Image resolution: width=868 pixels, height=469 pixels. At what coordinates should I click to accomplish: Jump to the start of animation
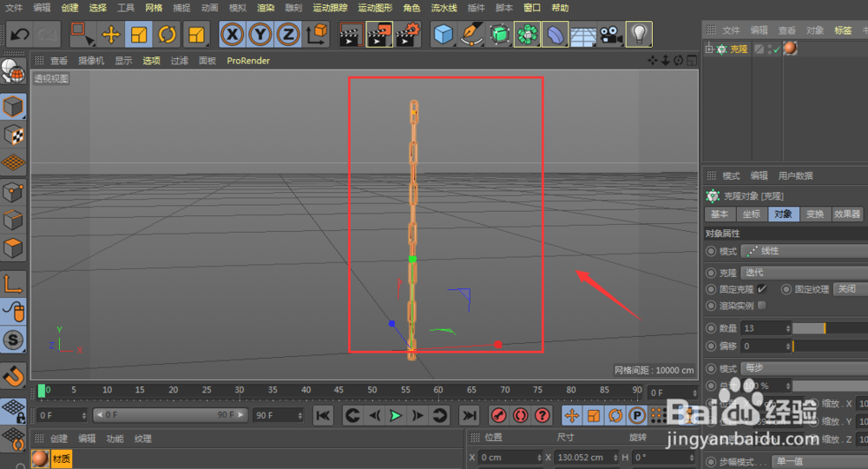tap(323, 415)
